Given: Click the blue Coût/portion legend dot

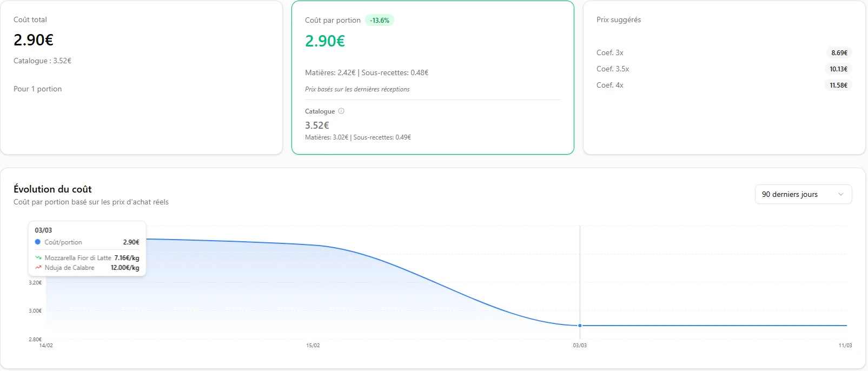Looking at the screenshot, I should click(x=38, y=242).
